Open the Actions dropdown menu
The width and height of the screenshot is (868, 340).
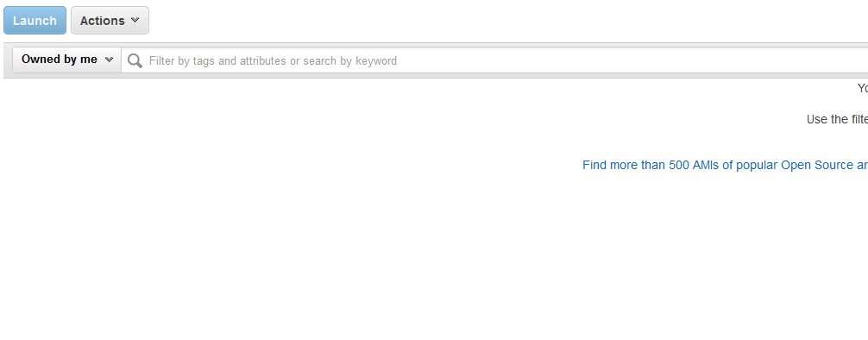click(110, 21)
